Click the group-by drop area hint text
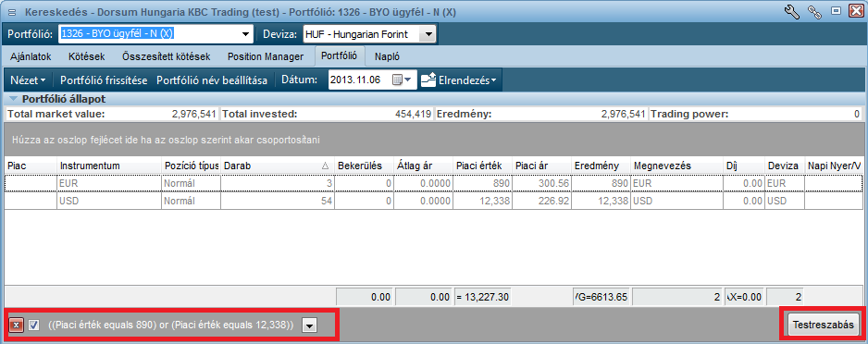Screen dimensions: 868x344 pyautogui.click(x=166, y=140)
